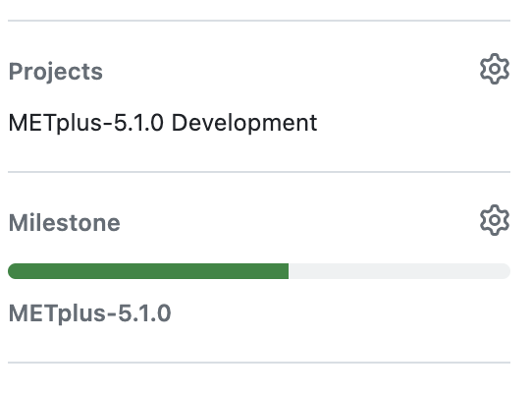Click the gray unfilled part of milestone progress bar
Image resolution: width=532 pixels, height=395 pixels.
[x=399, y=271]
